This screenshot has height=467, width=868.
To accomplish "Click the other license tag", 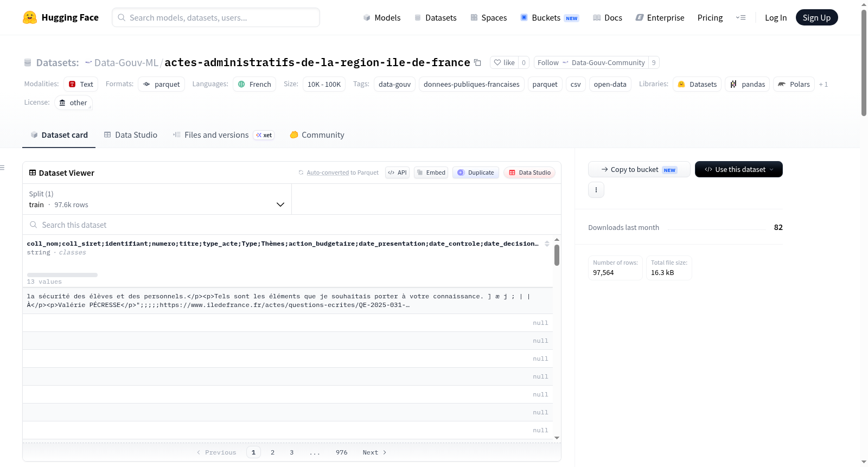I will [x=73, y=103].
